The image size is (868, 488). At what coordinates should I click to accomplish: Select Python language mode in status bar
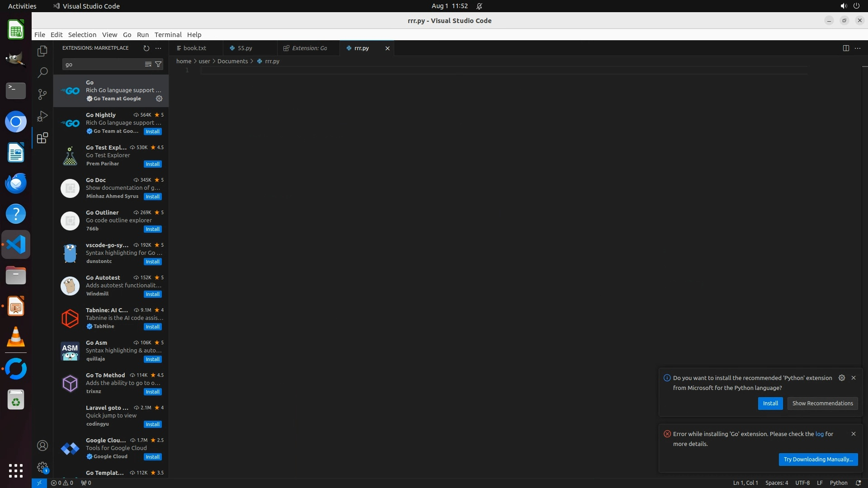click(838, 483)
